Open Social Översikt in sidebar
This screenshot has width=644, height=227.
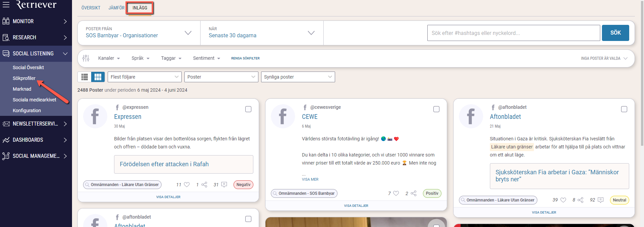28,67
